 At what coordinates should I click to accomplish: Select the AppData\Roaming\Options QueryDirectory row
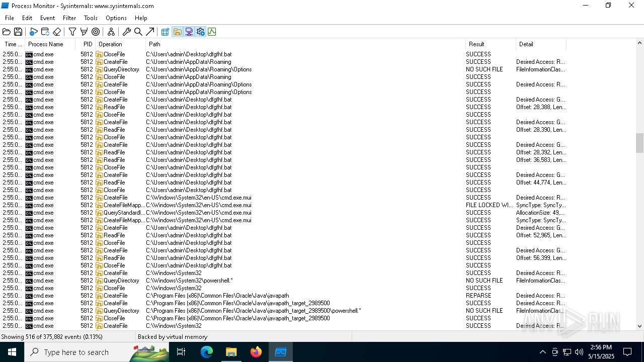284,69
